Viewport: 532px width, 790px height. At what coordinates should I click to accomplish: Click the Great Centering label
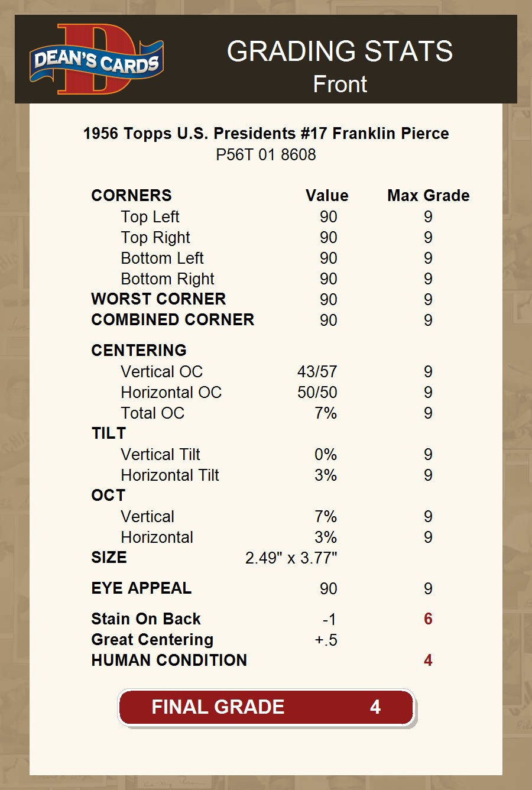tap(153, 640)
